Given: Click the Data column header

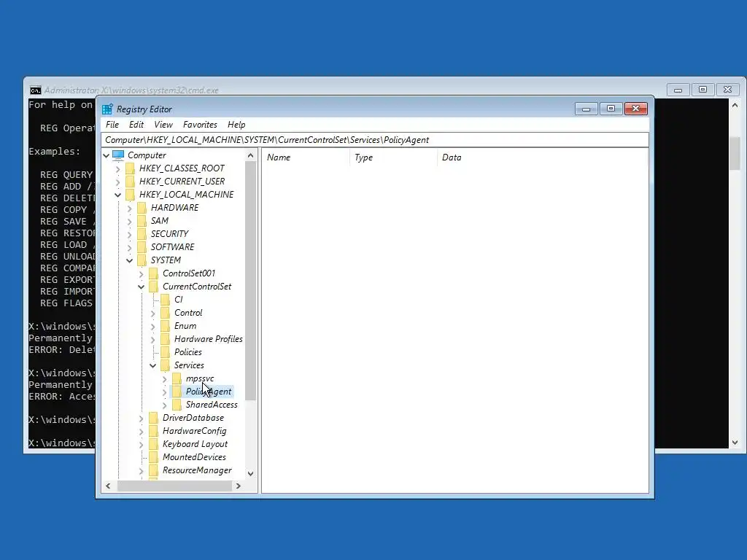Looking at the screenshot, I should pos(543,157).
